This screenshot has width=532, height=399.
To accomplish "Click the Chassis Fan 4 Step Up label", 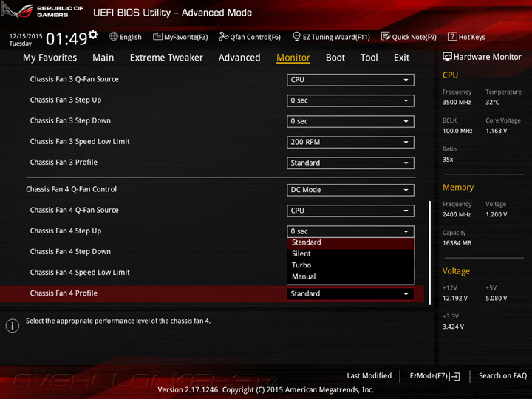I will tap(66, 231).
